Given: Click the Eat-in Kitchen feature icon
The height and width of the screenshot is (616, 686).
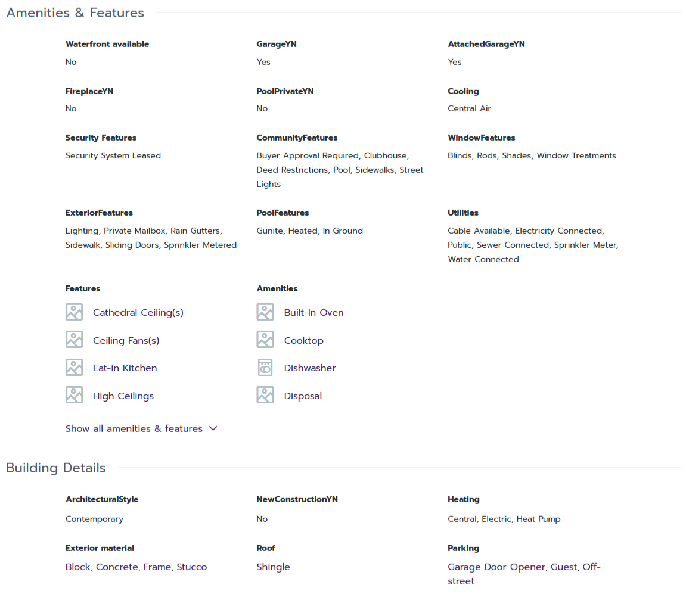Looking at the screenshot, I should 74,368.
